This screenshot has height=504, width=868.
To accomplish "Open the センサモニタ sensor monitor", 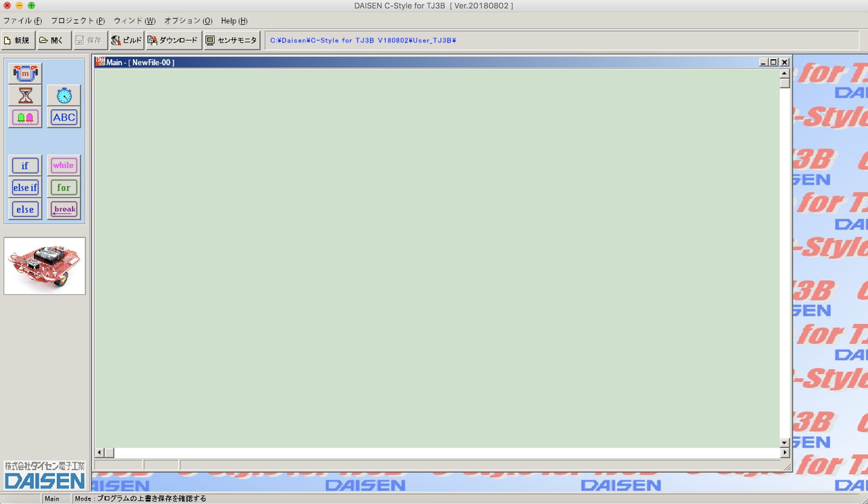I will click(232, 40).
